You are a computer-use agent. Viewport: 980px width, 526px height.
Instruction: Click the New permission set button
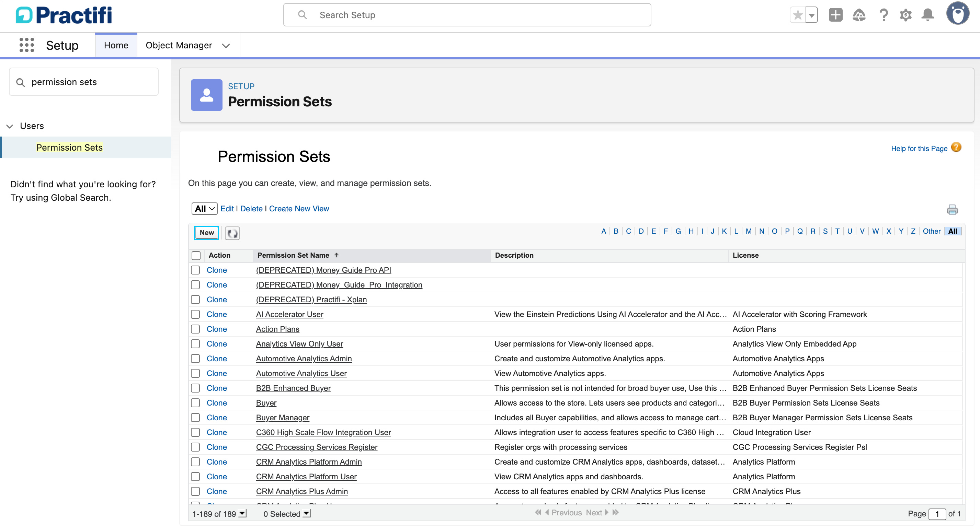(x=207, y=233)
